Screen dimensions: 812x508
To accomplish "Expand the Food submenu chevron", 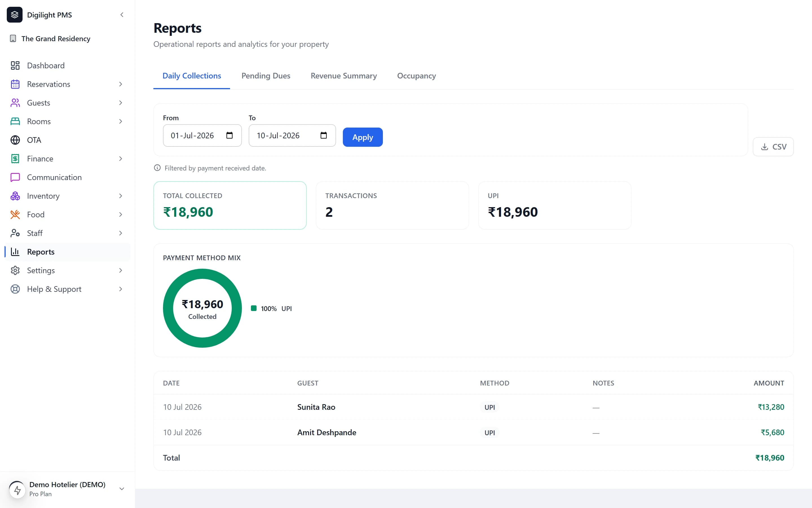I will tap(120, 215).
